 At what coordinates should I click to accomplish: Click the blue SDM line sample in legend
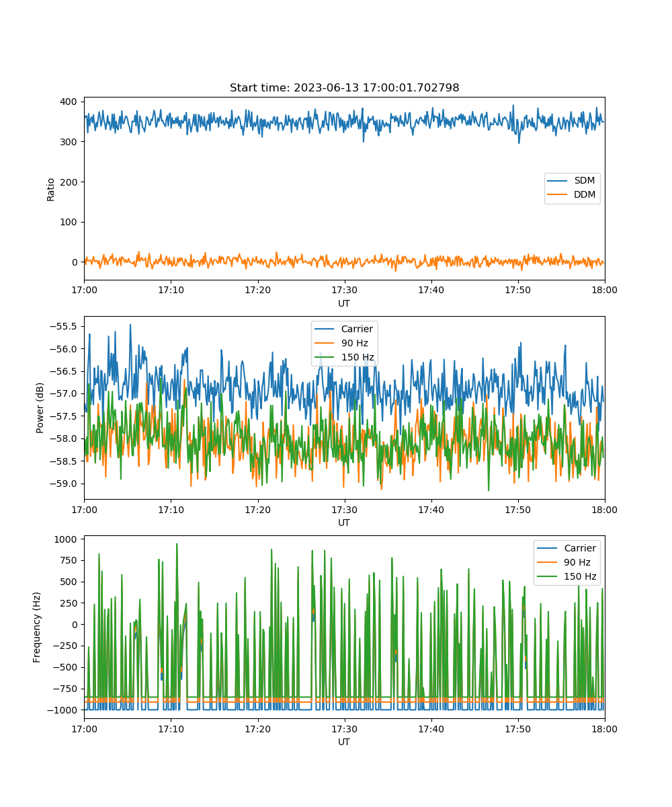pyautogui.click(x=558, y=181)
